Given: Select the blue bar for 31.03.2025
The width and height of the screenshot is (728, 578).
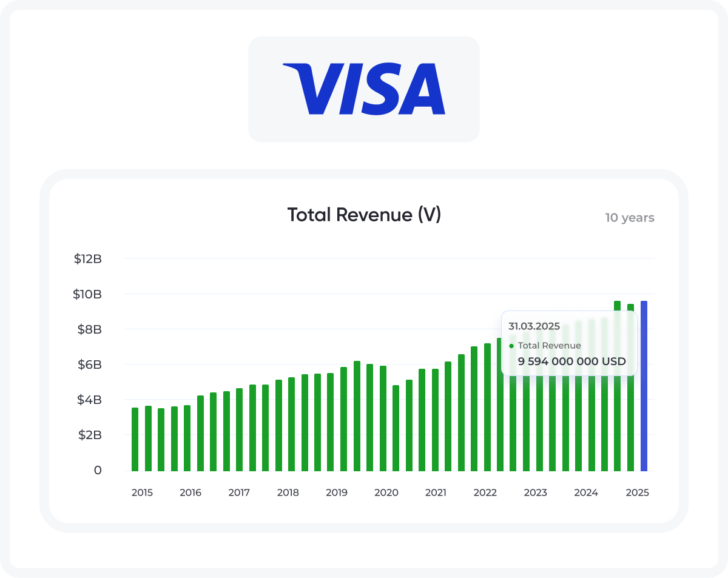Looking at the screenshot, I should 644,386.
